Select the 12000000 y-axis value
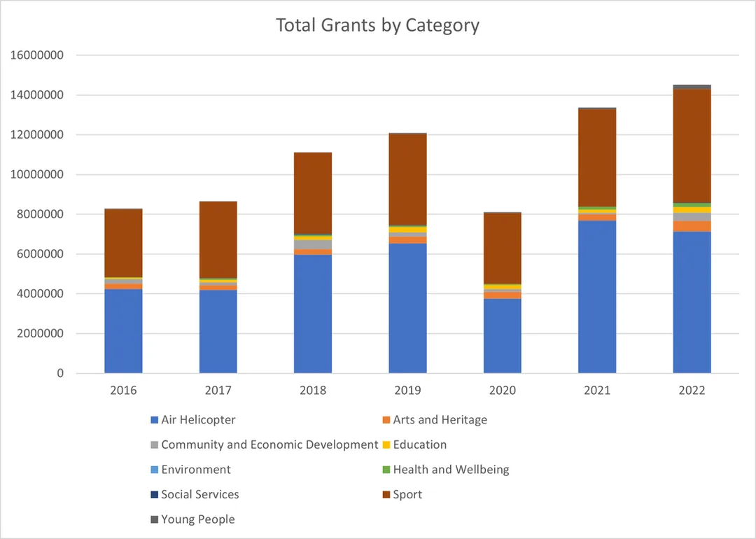Screen dimensions: 756x539 tap(36, 135)
